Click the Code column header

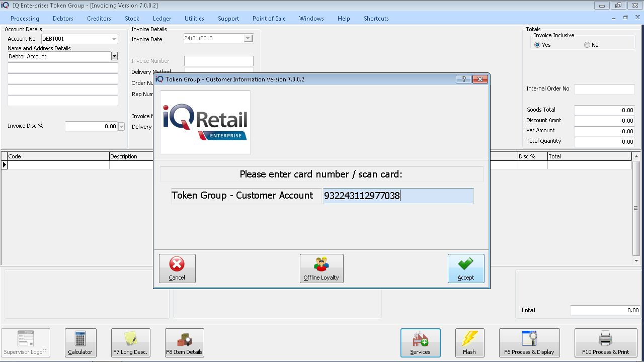coord(58,156)
